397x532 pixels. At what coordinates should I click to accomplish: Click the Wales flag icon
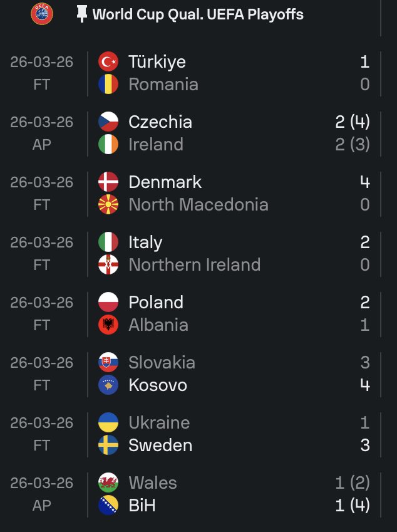[108, 482]
